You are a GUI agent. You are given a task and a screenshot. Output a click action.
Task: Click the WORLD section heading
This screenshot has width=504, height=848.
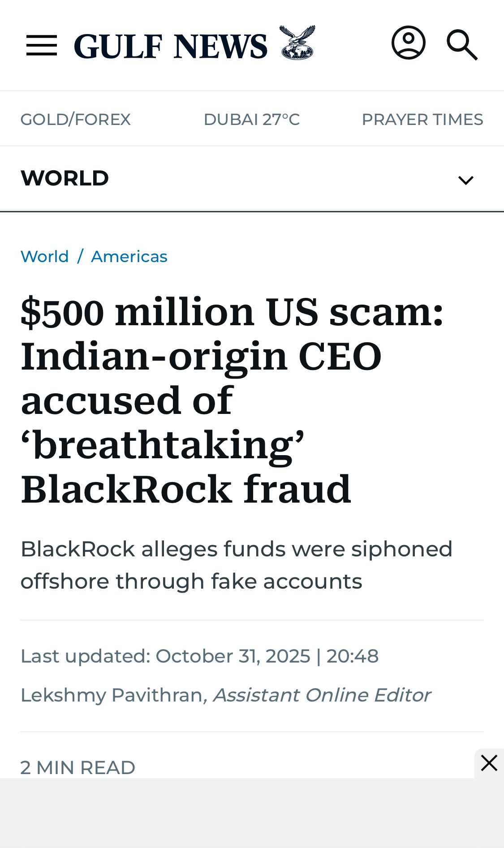point(65,178)
